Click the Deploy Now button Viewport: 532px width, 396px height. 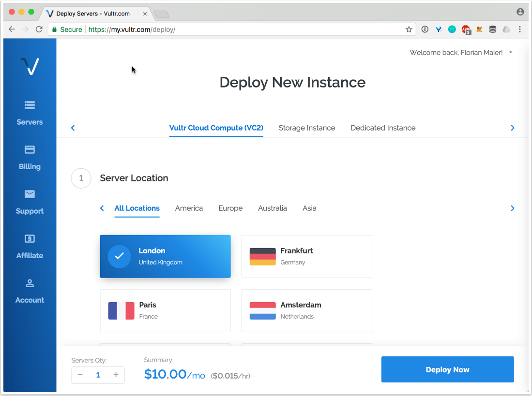447,369
